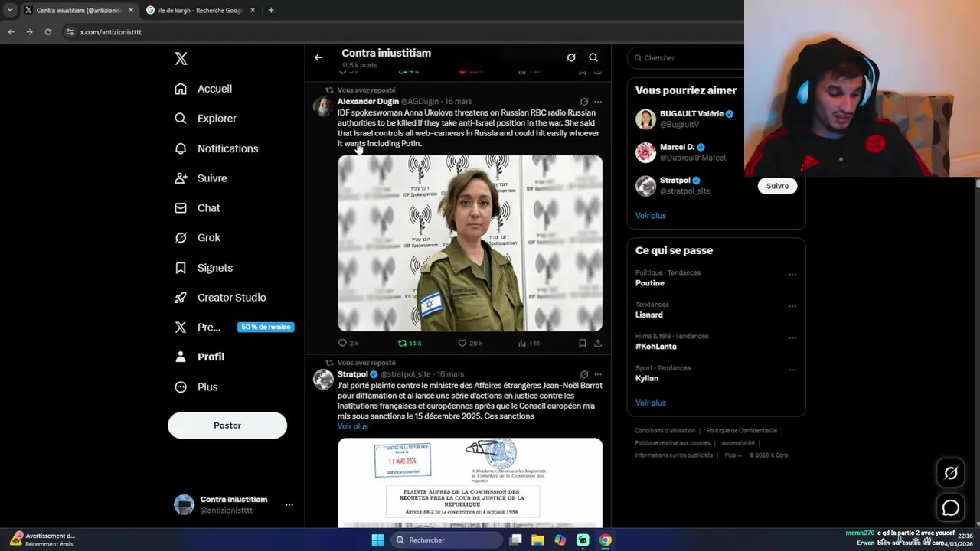Open options for the Kylian trend

pos(792,370)
